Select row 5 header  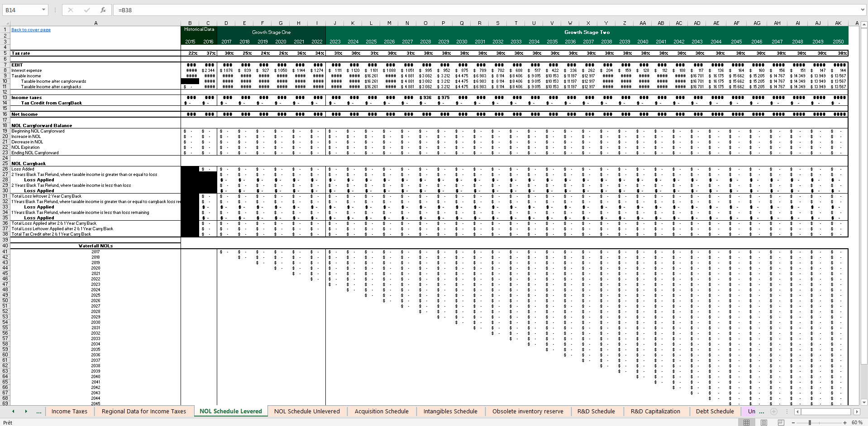pyautogui.click(x=5, y=53)
